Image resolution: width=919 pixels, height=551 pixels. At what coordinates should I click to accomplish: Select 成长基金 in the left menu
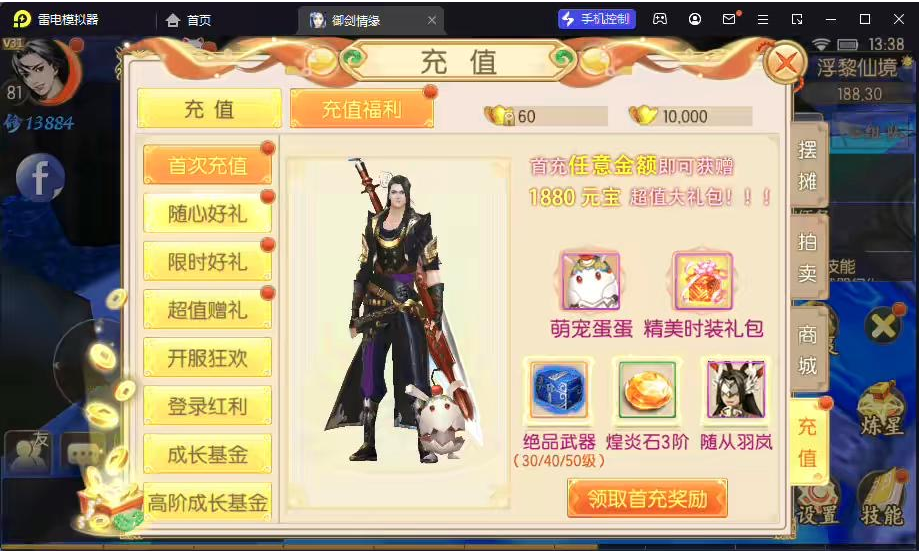(x=207, y=454)
